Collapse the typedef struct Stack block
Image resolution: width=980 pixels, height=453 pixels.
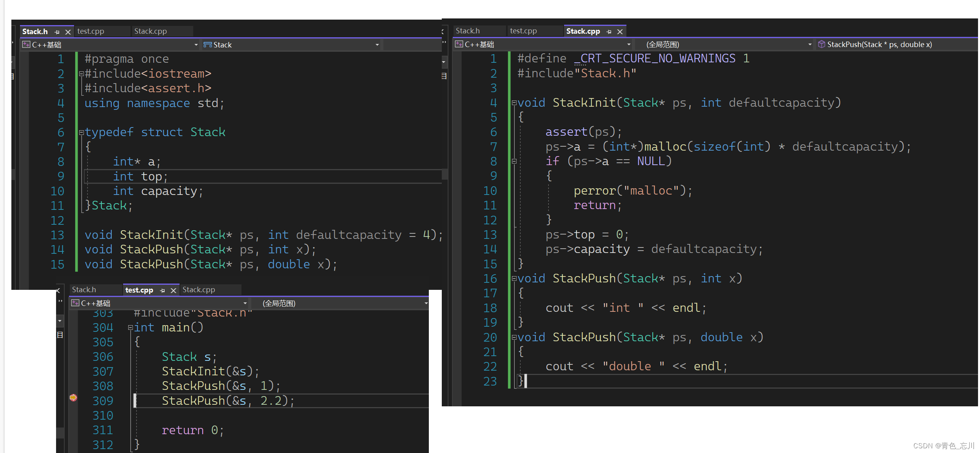[82, 133]
